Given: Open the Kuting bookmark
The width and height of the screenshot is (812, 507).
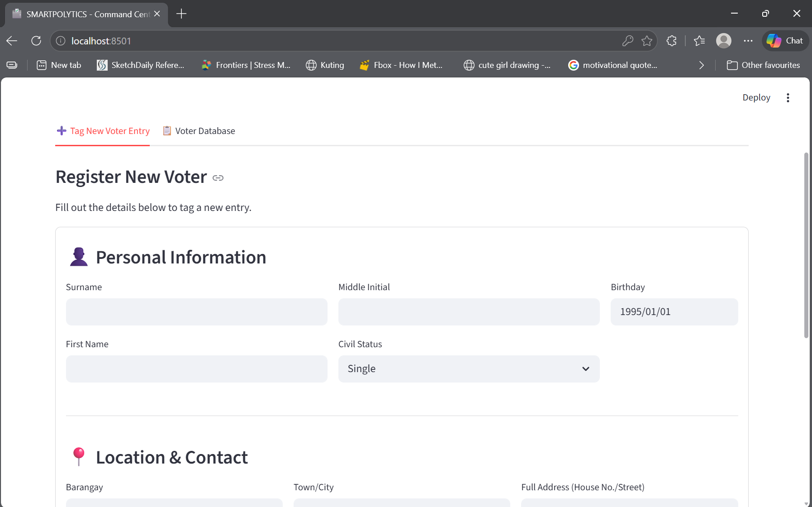Looking at the screenshot, I should (x=325, y=65).
